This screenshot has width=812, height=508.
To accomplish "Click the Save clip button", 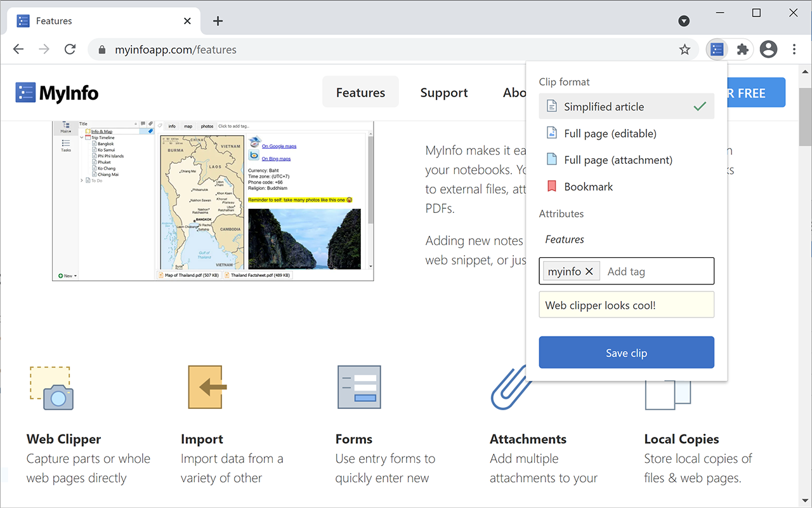I will coord(626,352).
